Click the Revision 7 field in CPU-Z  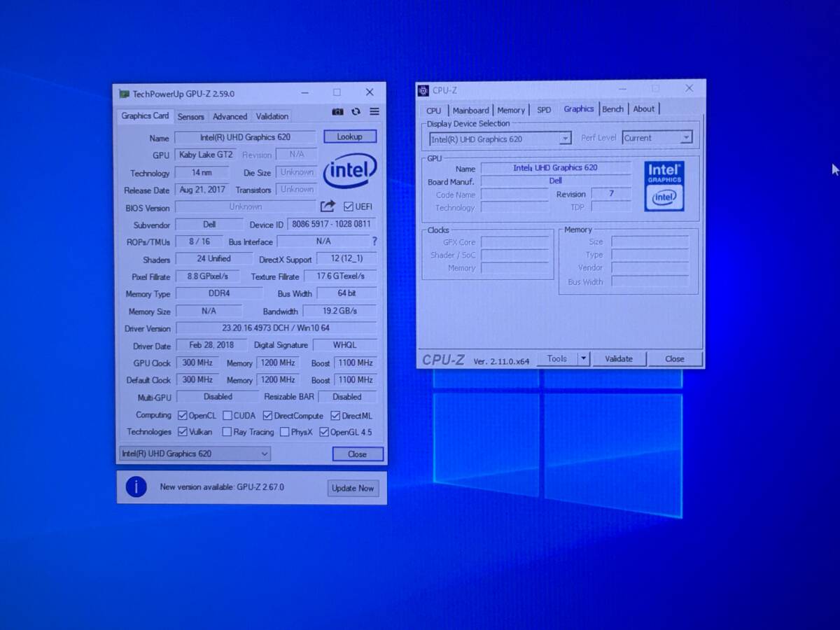point(611,194)
